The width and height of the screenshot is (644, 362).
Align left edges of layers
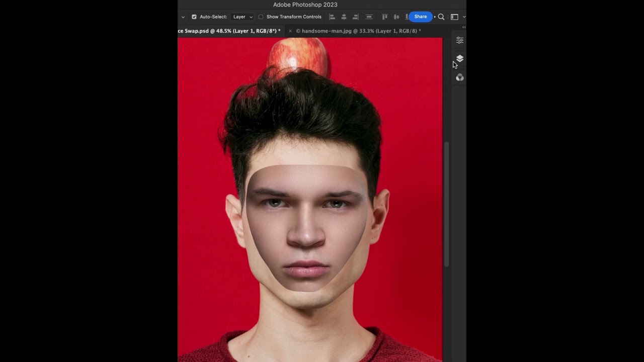point(332,17)
